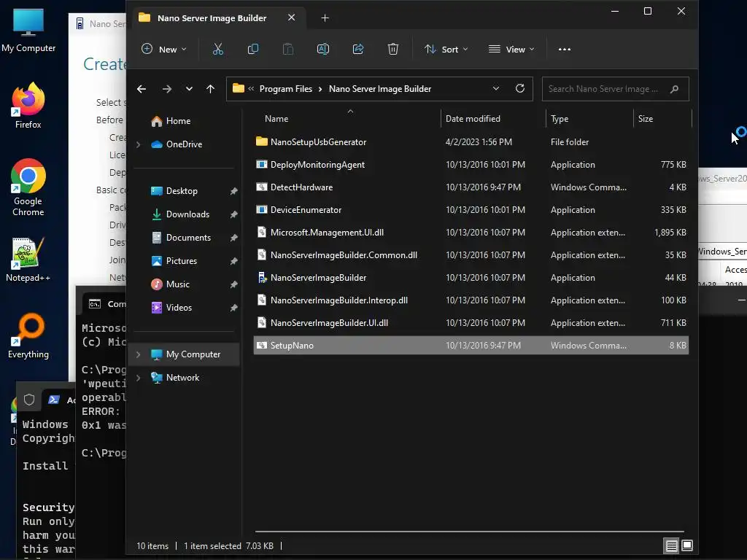Click the horizontal scrollbar in file list

469,531
